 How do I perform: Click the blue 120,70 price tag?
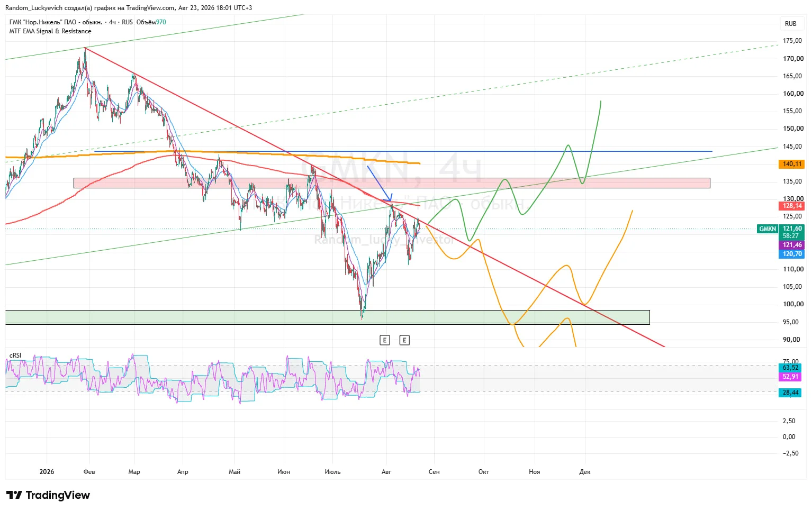[x=792, y=254]
